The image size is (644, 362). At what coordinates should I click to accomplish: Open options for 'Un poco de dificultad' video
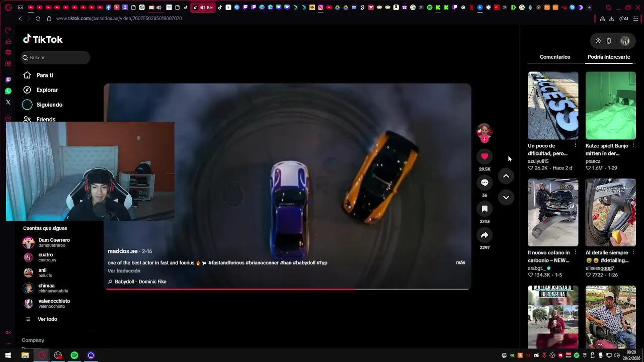[x=576, y=146]
